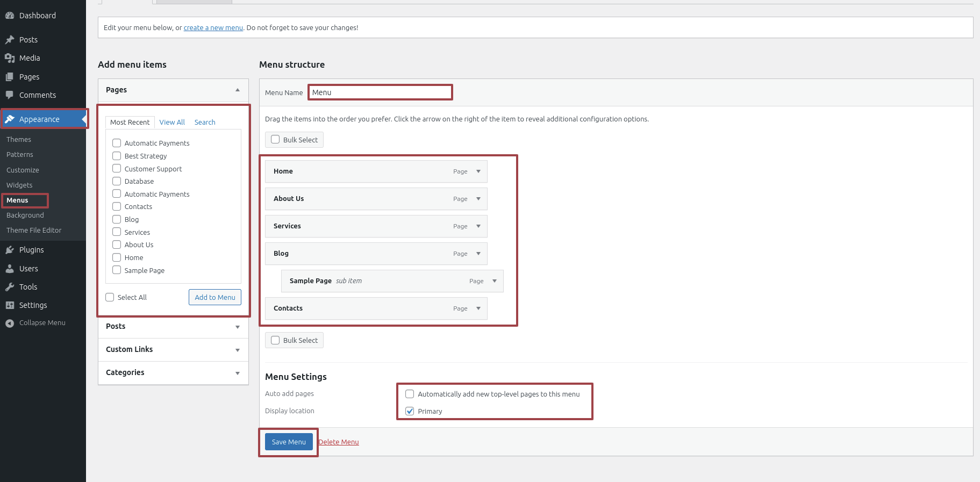This screenshot has height=482, width=980.
Task: Click the Settings sliders icon
Action: (10, 305)
